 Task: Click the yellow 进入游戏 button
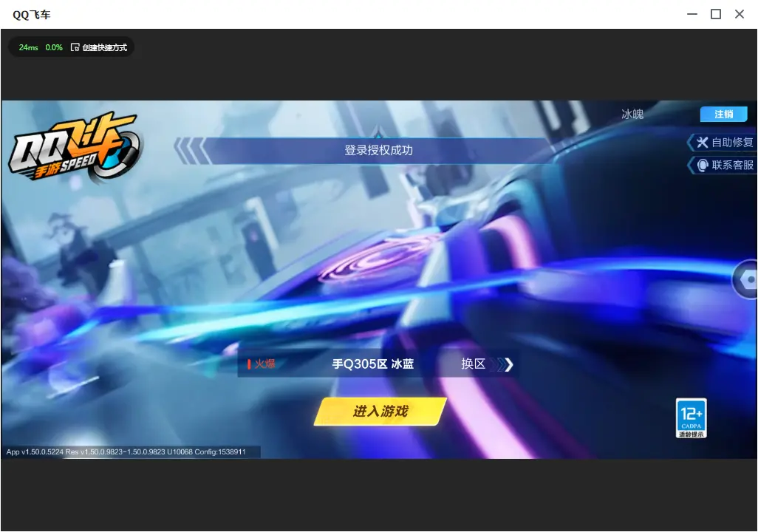pyautogui.click(x=380, y=412)
